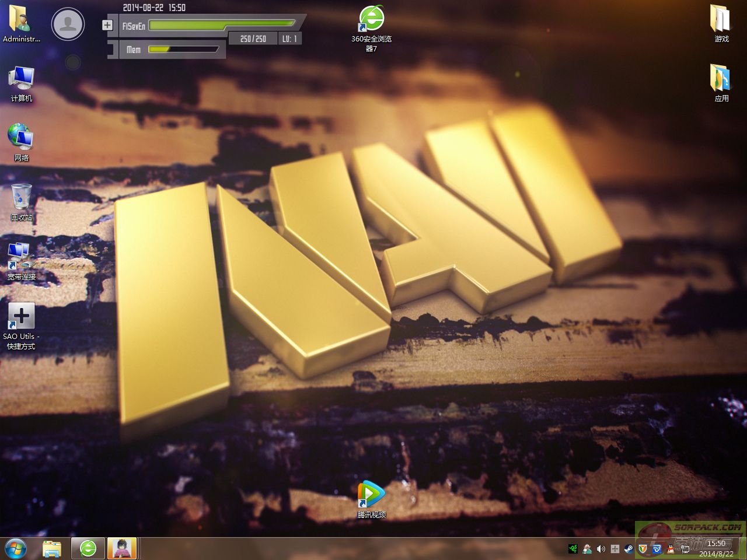Open the Games (游戏) folder
Screen dimensions: 747x560
coord(721,19)
